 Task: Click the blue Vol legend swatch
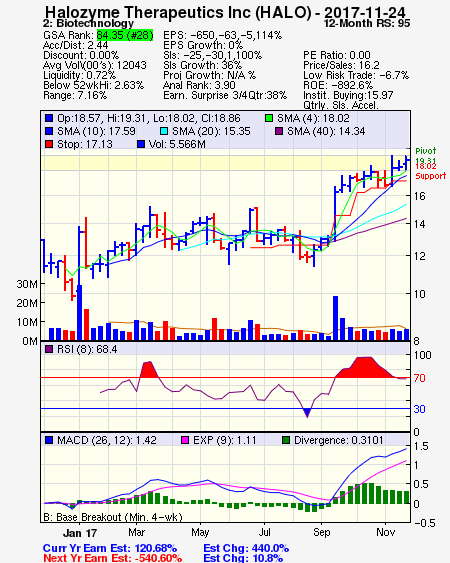[141, 144]
